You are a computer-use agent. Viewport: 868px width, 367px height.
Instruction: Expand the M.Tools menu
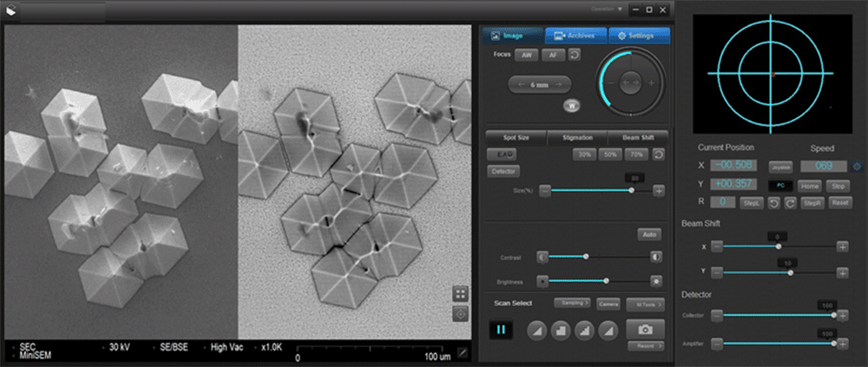coord(645,304)
